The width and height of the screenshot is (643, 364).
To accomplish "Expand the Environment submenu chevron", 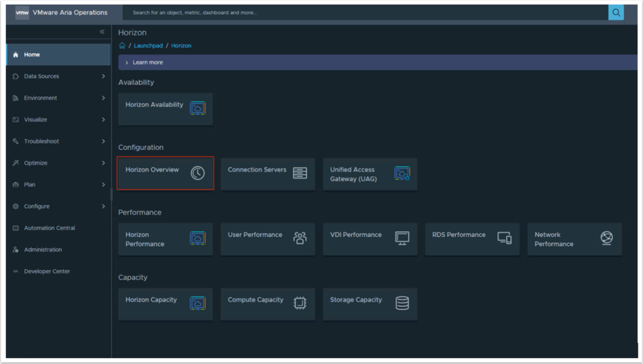I will (103, 98).
